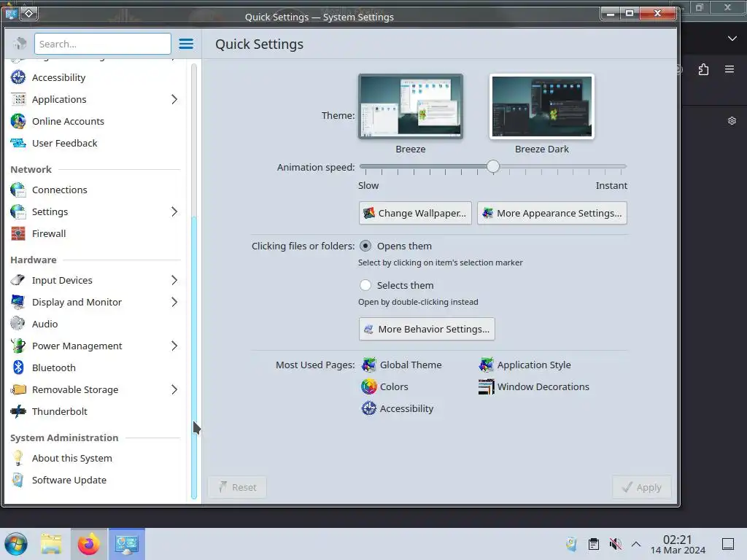Click Firefox extensions puzzle icon in background window

point(703,69)
